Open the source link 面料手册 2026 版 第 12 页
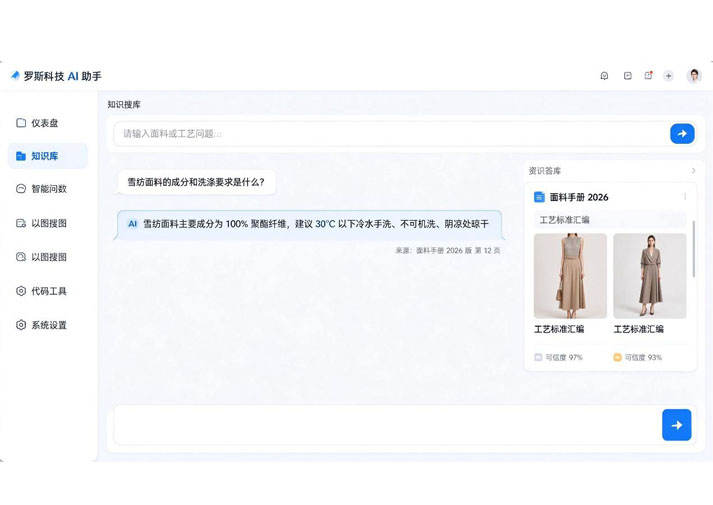The width and height of the screenshot is (713, 505). click(448, 250)
